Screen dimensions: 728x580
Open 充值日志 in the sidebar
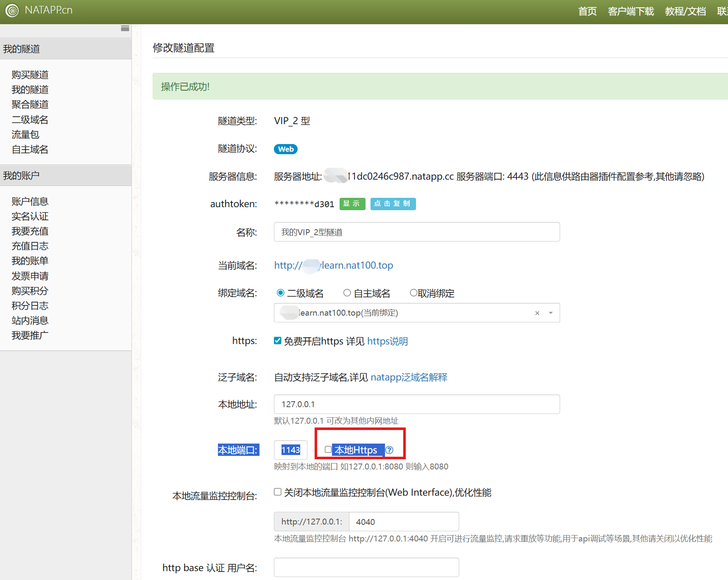30,246
